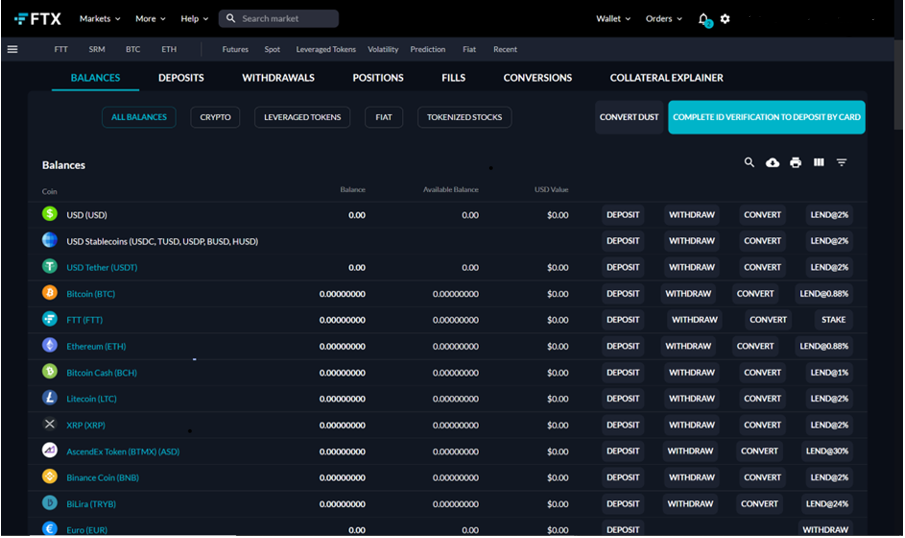Click the Convert Dust button
The width and height of the screenshot is (905, 538).
(629, 117)
